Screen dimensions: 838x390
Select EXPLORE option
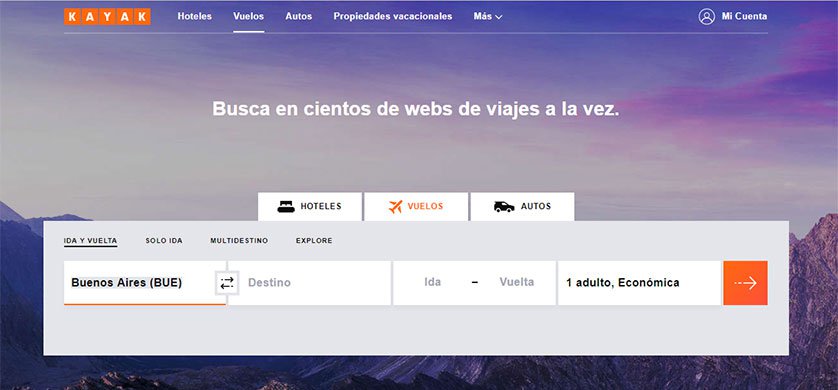point(314,241)
